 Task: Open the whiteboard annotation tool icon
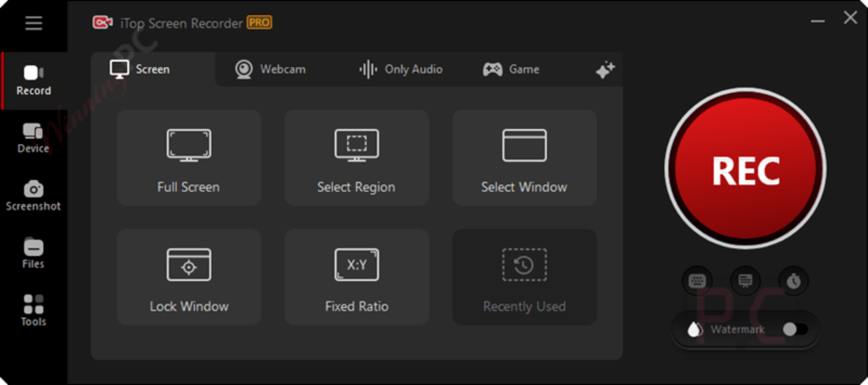pos(745,281)
